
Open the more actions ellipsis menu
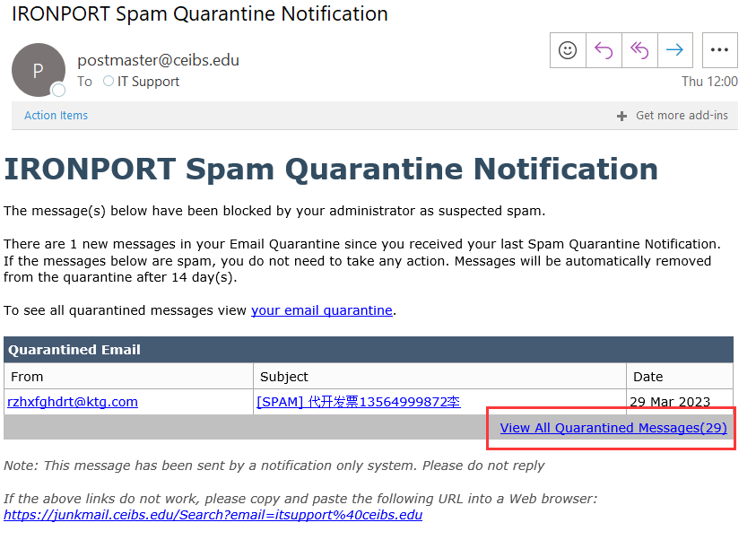point(719,50)
